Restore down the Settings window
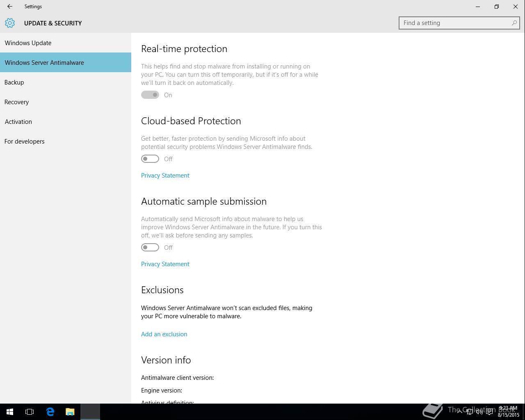Viewport: 525px width, 420px height. click(x=497, y=7)
